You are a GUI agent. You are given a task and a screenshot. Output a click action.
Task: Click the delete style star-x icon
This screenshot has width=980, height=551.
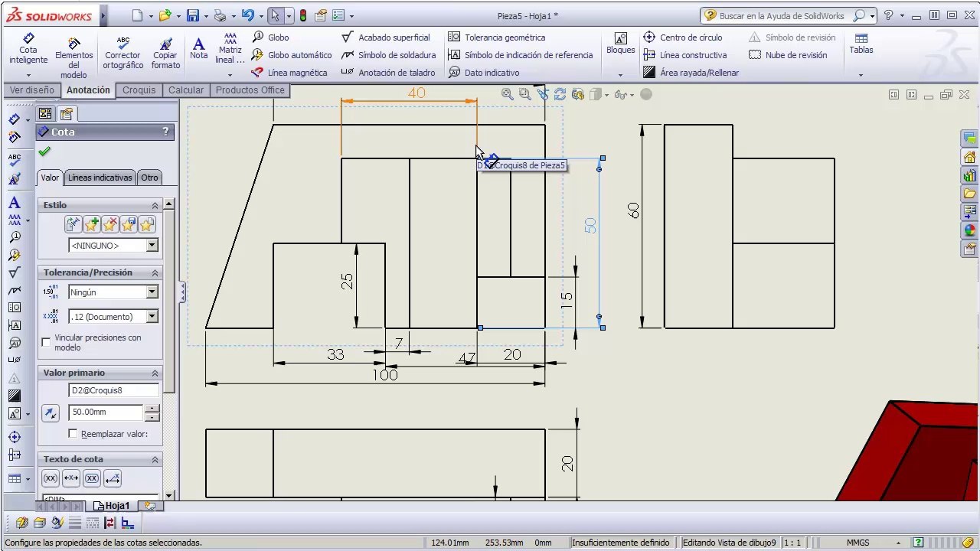pos(110,224)
